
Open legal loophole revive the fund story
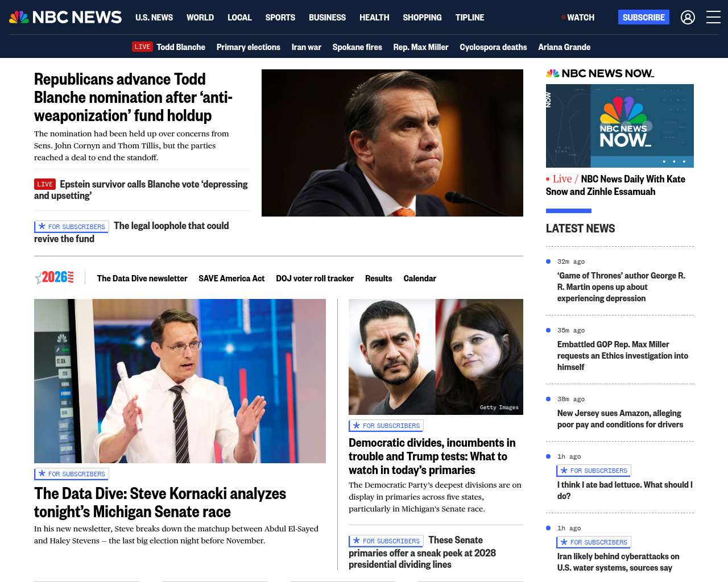pyautogui.click(x=131, y=232)
